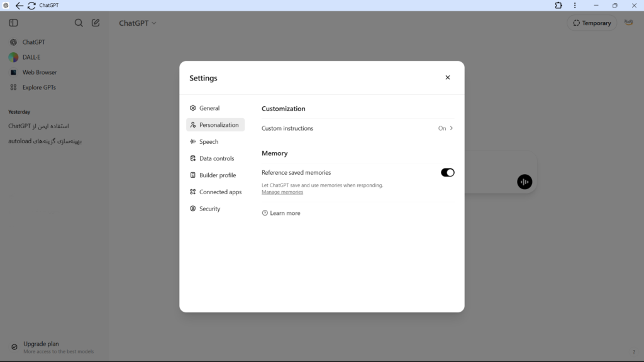
Task: Click the Temporary chat button
Action: tap(592, 23)
